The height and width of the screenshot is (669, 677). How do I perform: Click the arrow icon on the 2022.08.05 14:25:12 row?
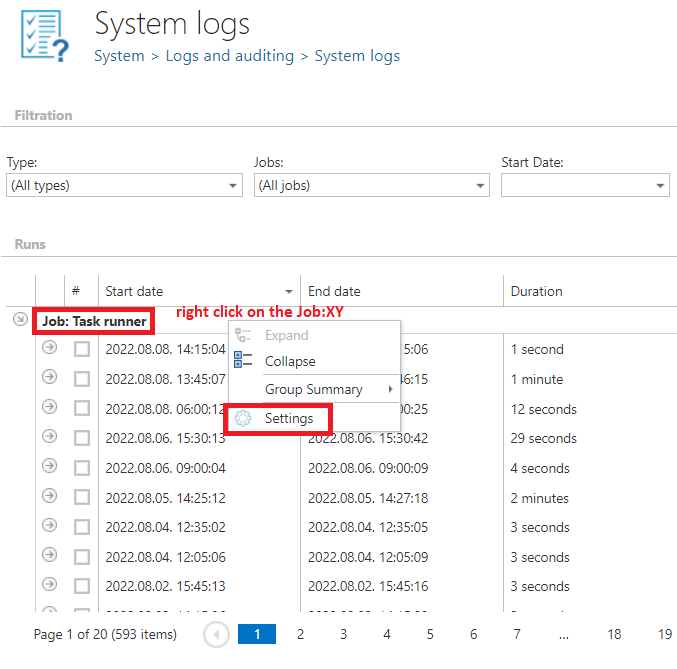50,497
